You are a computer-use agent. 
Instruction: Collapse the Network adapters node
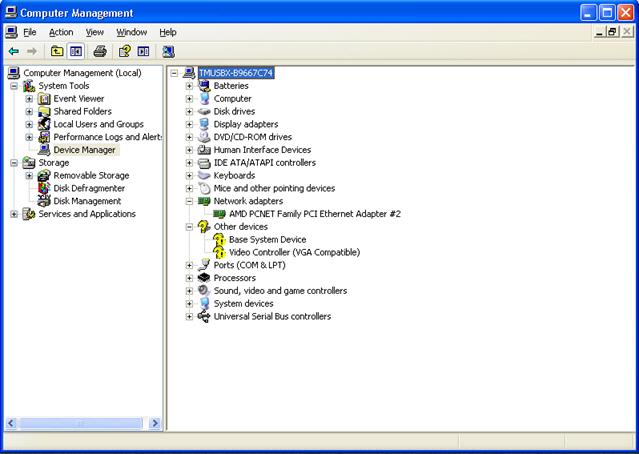click(189, 201)
